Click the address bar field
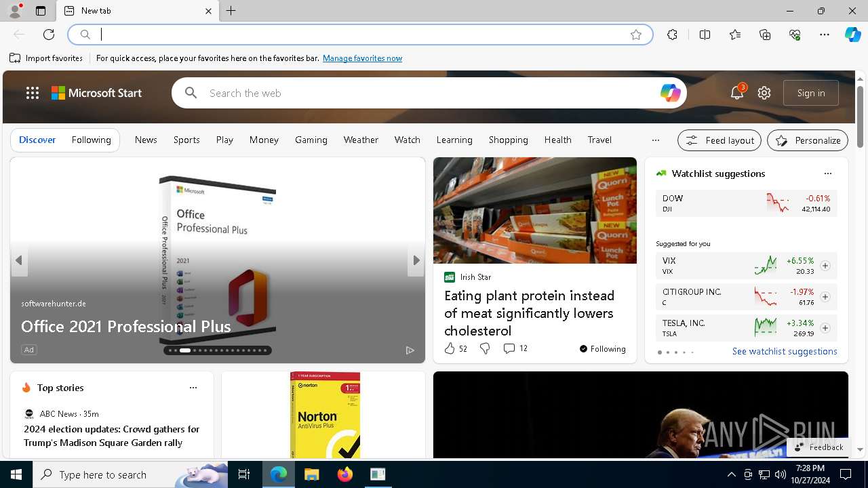This screenshot has width=868, height=488. coord(359,35)
